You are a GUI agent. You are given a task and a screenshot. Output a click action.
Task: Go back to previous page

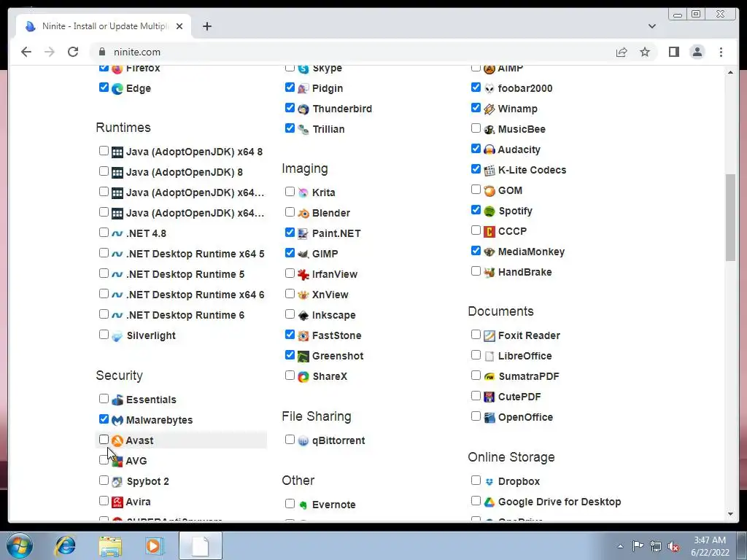tap(26, 52)
